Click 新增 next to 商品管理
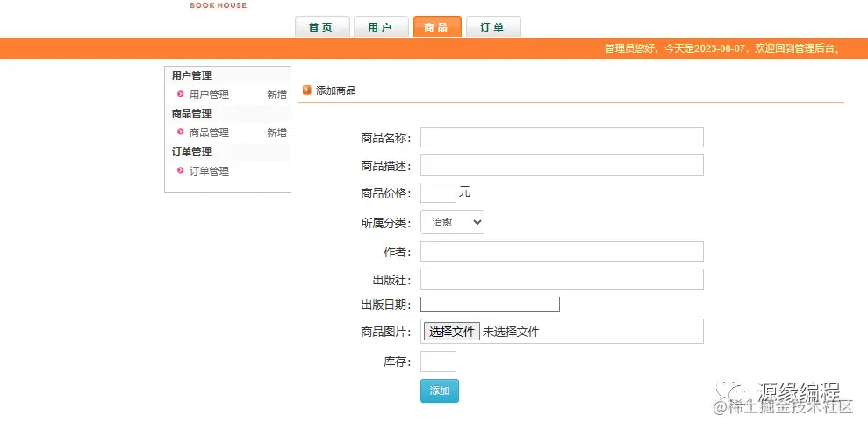 tap(276, 133)
